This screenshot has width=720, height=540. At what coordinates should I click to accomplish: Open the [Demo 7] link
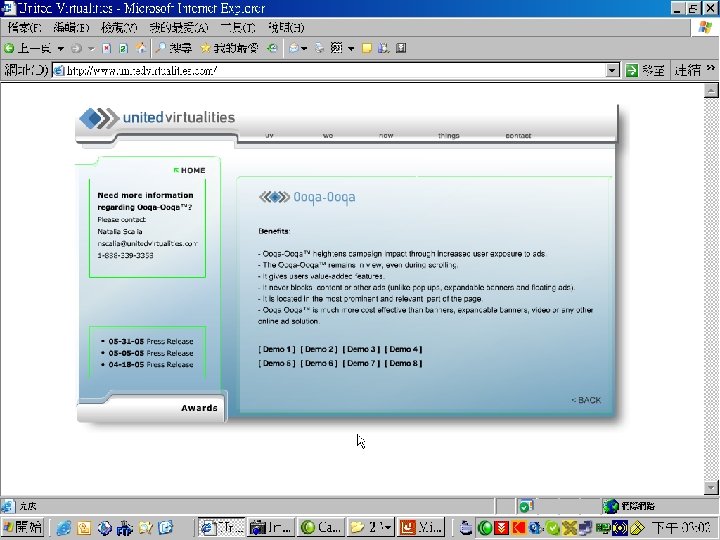click(361, 363)
